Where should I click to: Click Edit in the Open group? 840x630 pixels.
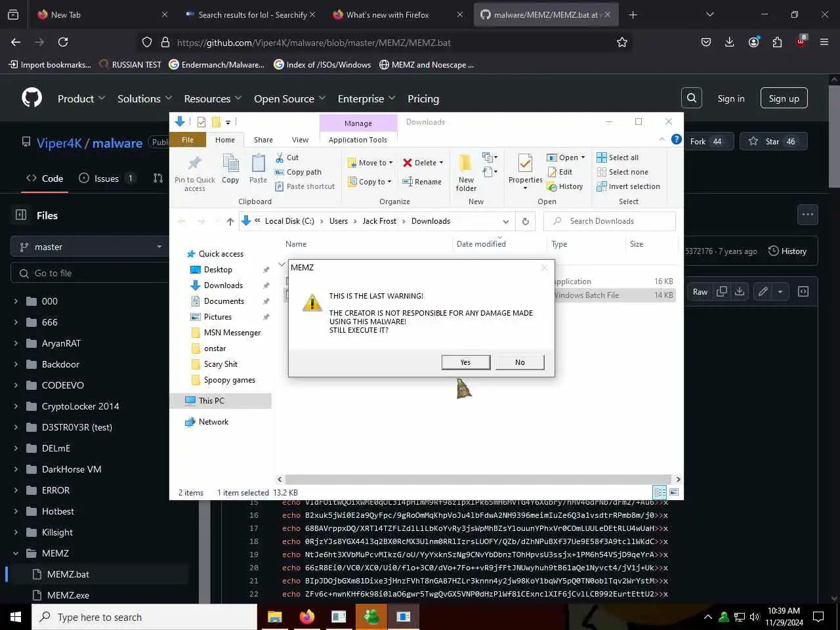point(560,172)
